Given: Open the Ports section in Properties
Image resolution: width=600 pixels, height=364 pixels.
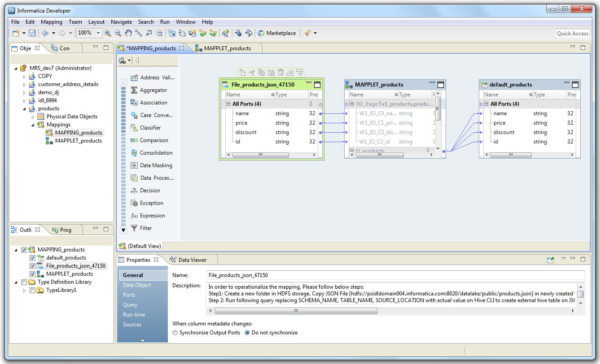Looking at the screenshot, I should [x=129, y=295].
